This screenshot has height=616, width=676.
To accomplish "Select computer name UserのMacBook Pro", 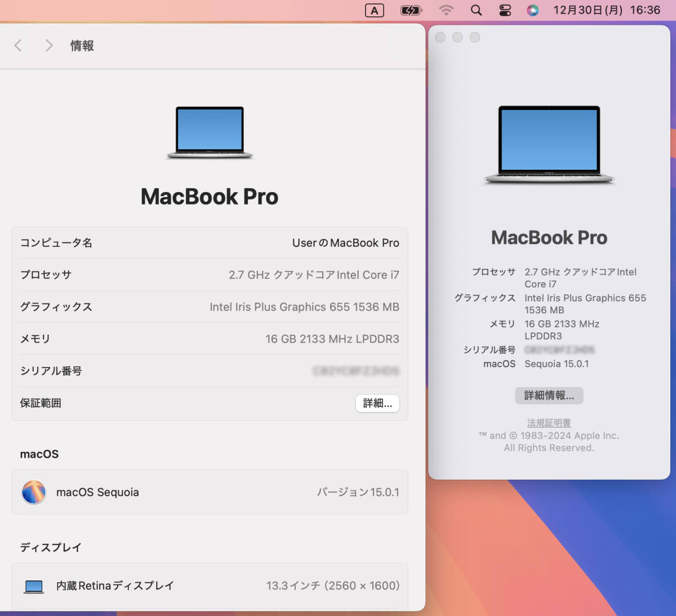I will 345,243.
